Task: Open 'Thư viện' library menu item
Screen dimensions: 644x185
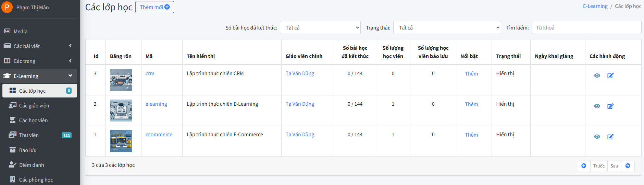Action: 29,135
